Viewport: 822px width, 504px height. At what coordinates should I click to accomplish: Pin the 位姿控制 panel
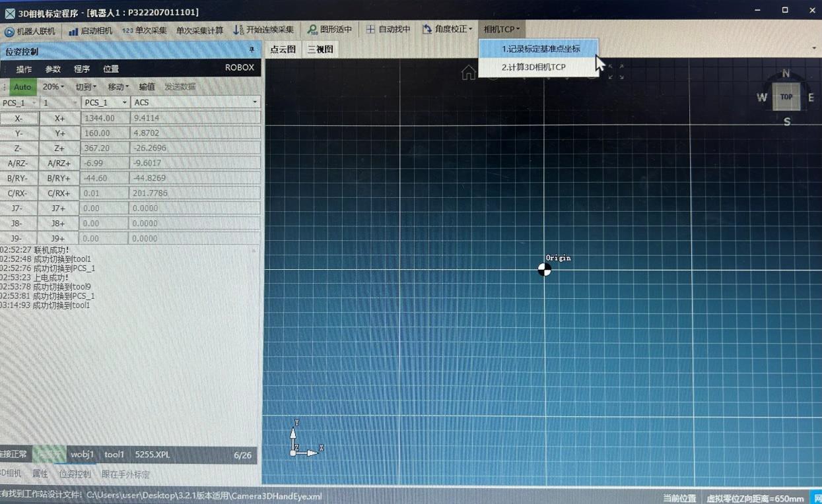coord(252,51)
